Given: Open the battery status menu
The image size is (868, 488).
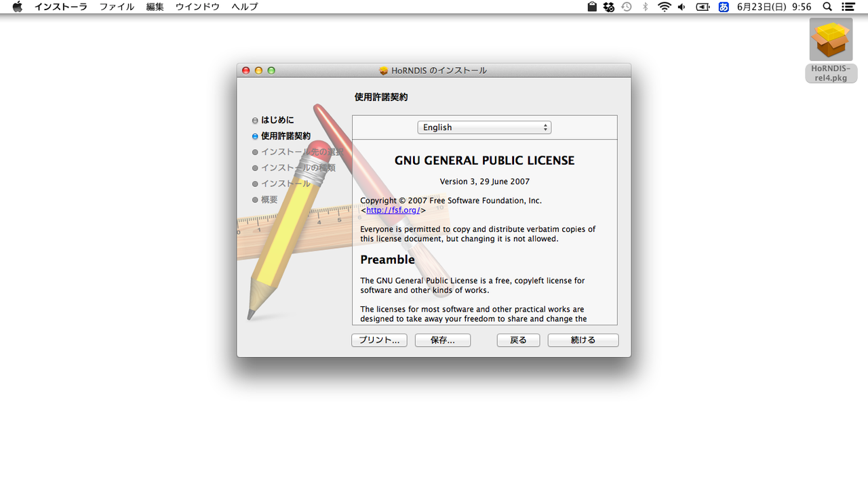Looking at the screenshot, I should click(703, 7).
